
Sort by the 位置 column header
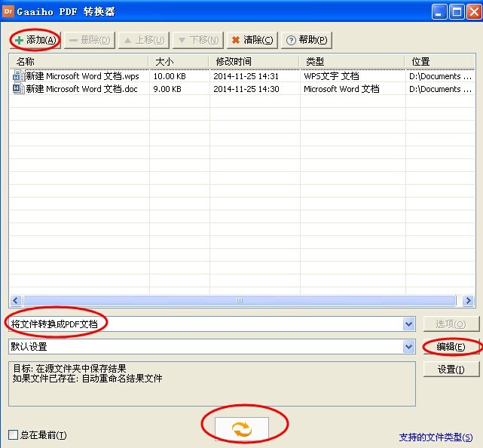(x=440, y=61)
